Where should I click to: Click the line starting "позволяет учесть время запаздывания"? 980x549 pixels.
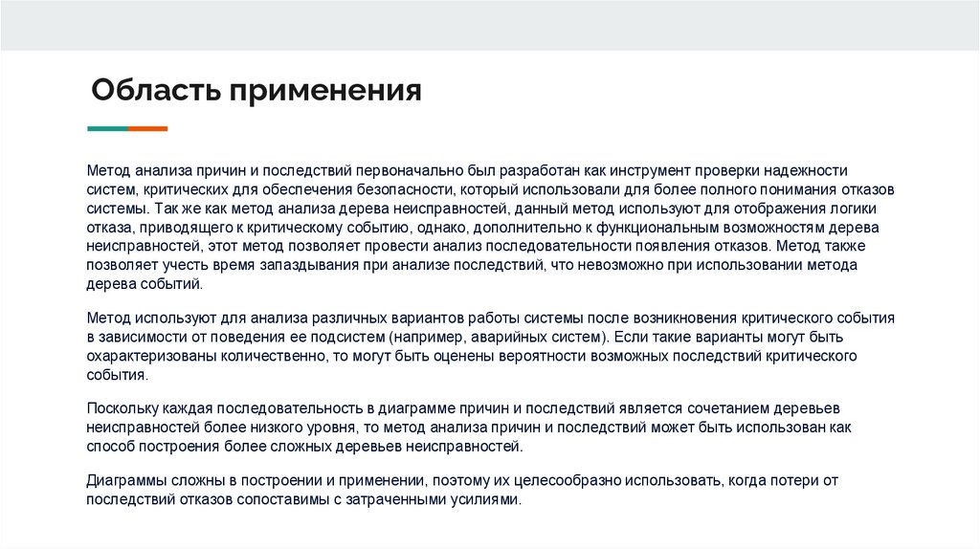[x=472, y=265]
